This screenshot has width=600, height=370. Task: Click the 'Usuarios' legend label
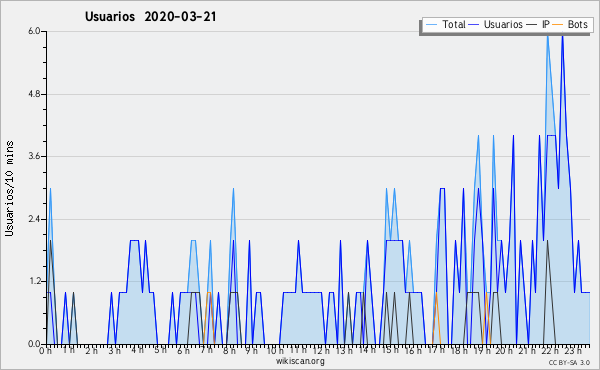point(503,24)
